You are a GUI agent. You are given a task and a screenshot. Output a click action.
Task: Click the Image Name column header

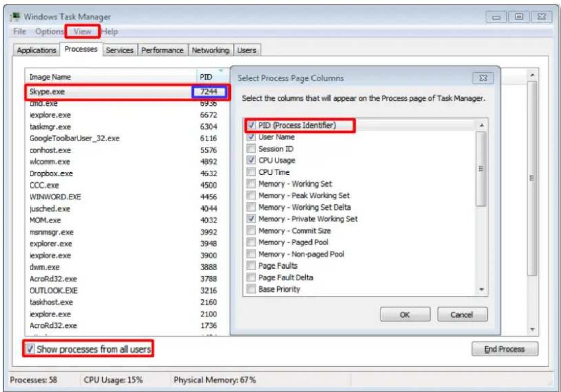[111, 77]
